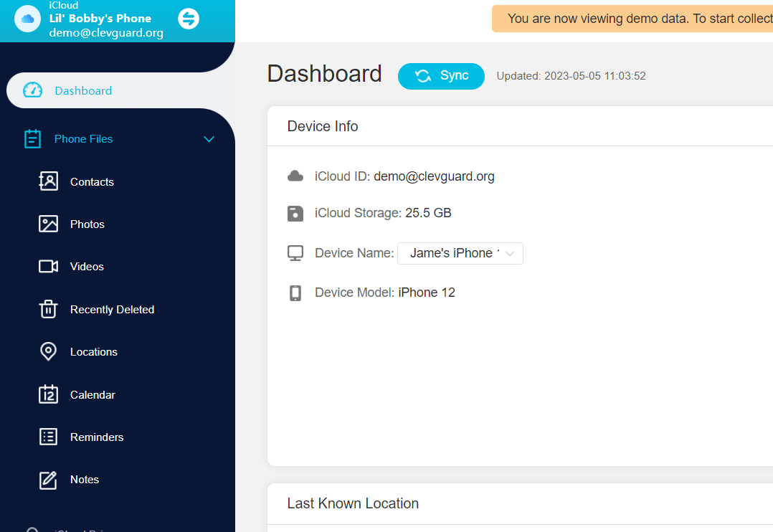The width and height of the screenshot is (773, 532).
Task: Click the Photos picture icon
Action: click(48, 224)
